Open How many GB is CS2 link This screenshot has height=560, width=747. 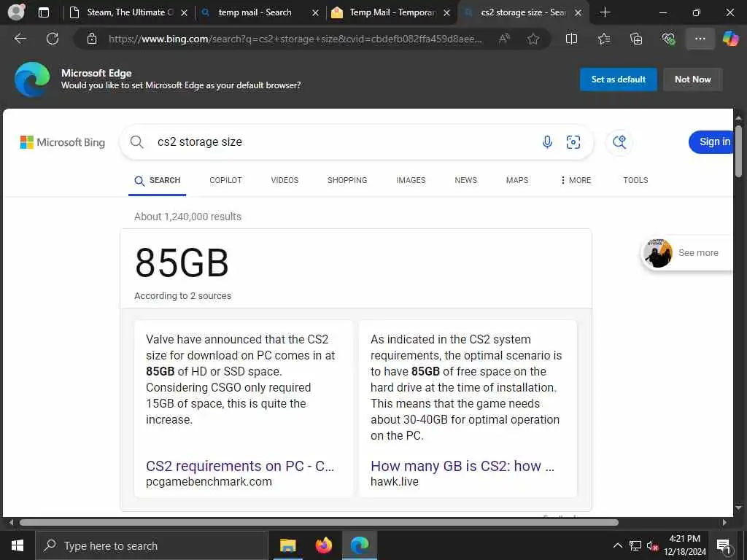(462, 466)
